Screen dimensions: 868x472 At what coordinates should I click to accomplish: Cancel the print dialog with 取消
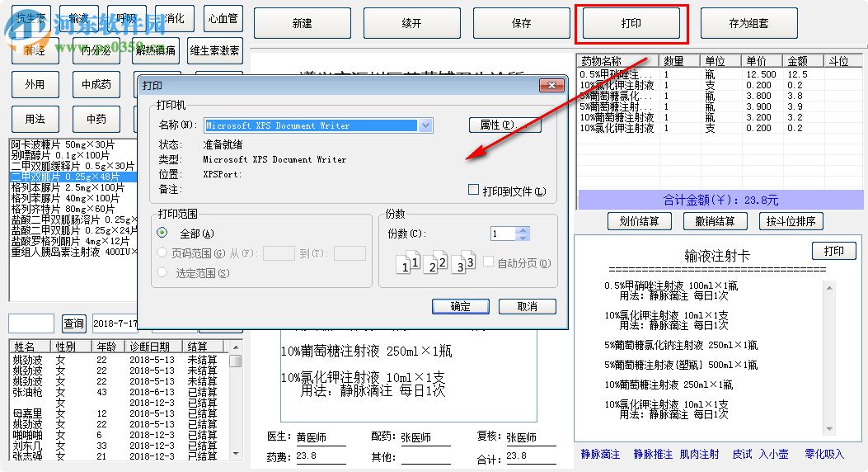tap(528, 306)
